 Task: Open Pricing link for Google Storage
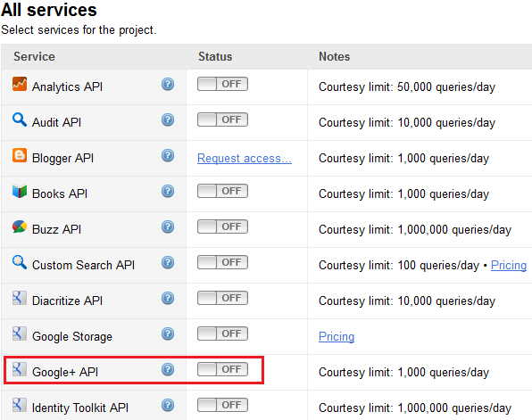(x=337, y=336)
